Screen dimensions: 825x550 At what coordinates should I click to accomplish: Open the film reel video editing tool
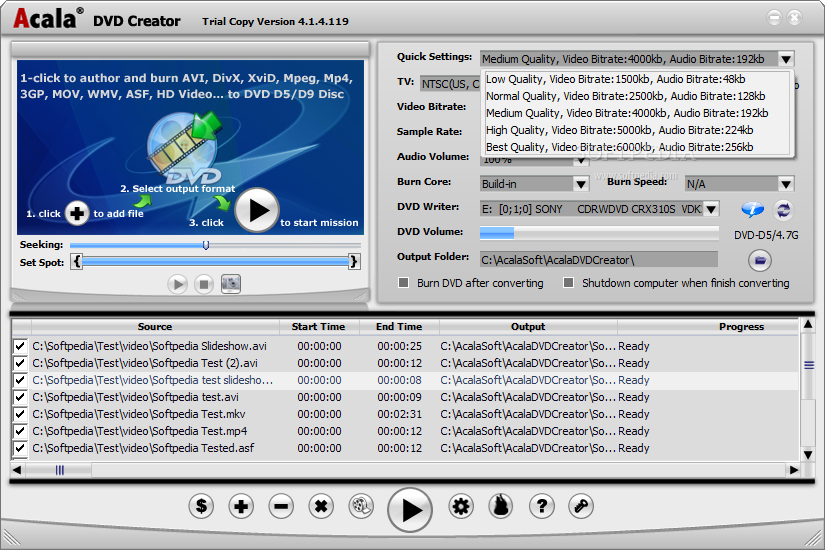[361, 506]
